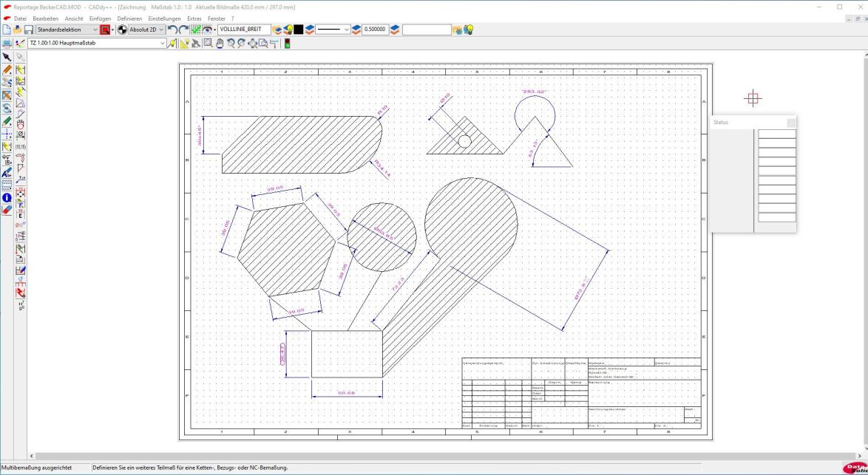Click the line width field showing 0.500000
Screen dimensions: 868x475
pyautogui.click(x=375, y=30)
